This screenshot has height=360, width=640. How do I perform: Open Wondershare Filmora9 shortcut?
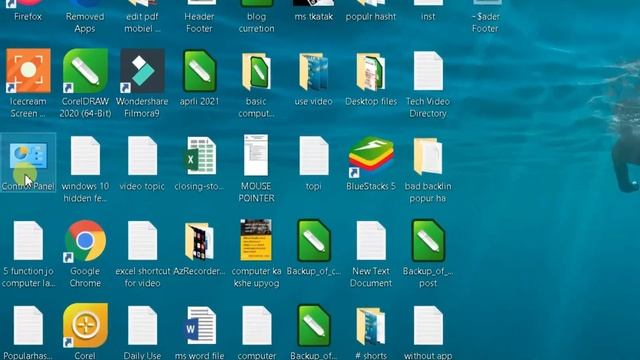142,71
